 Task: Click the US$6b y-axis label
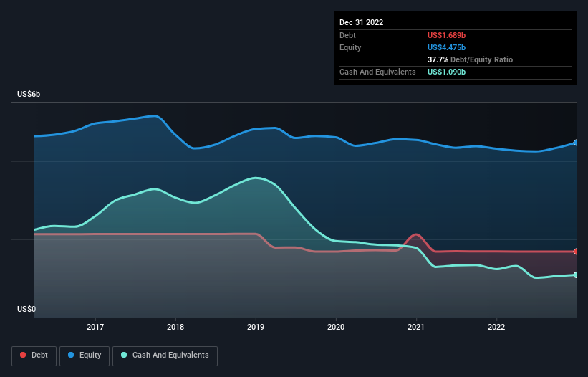pos(29,94)
